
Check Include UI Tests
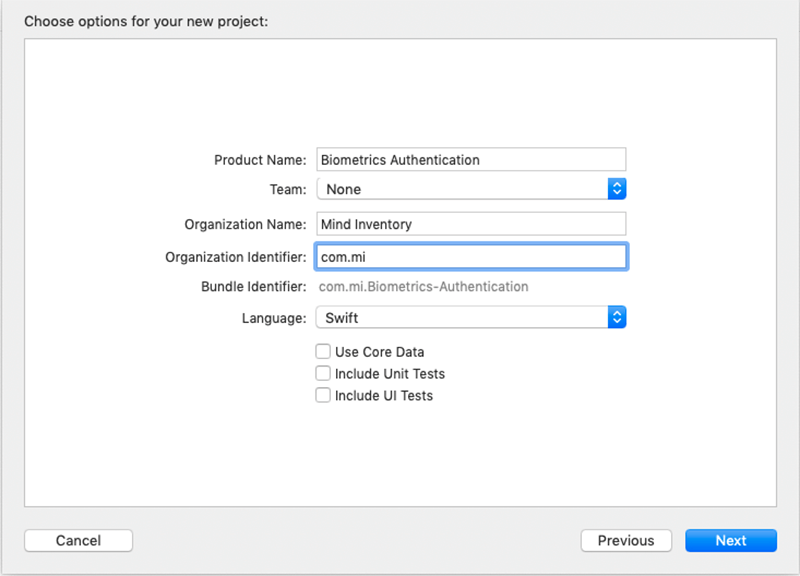point(323,395)
